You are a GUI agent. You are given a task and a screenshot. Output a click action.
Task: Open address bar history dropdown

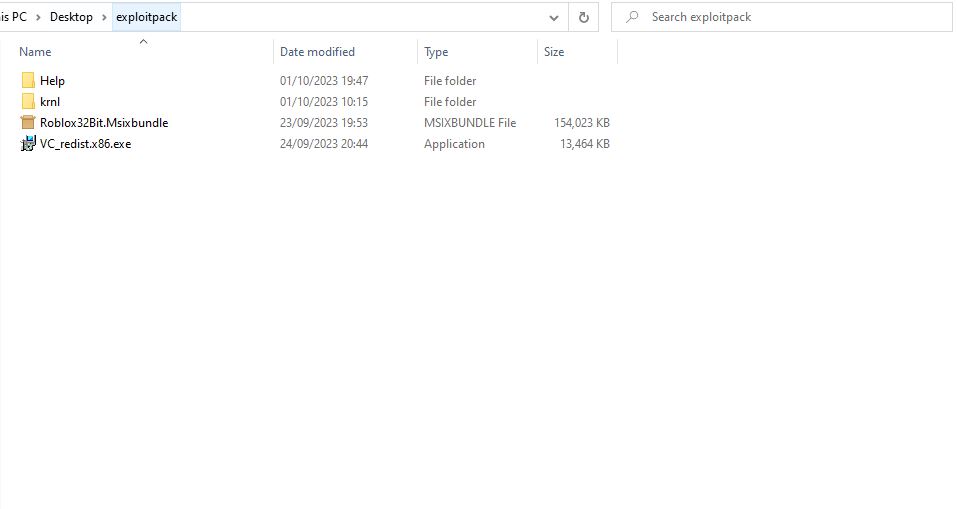[x=554, y=17]
